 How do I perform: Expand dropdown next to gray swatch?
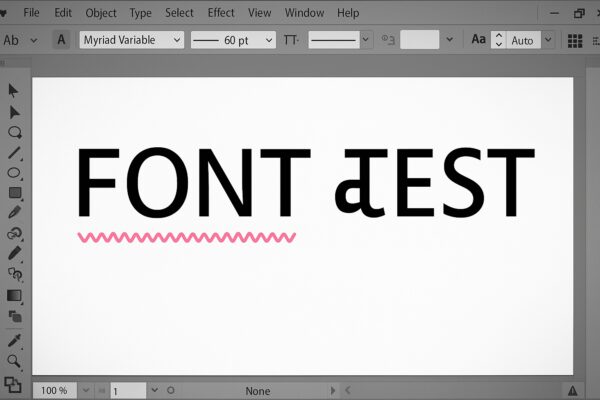coord(450,39)
